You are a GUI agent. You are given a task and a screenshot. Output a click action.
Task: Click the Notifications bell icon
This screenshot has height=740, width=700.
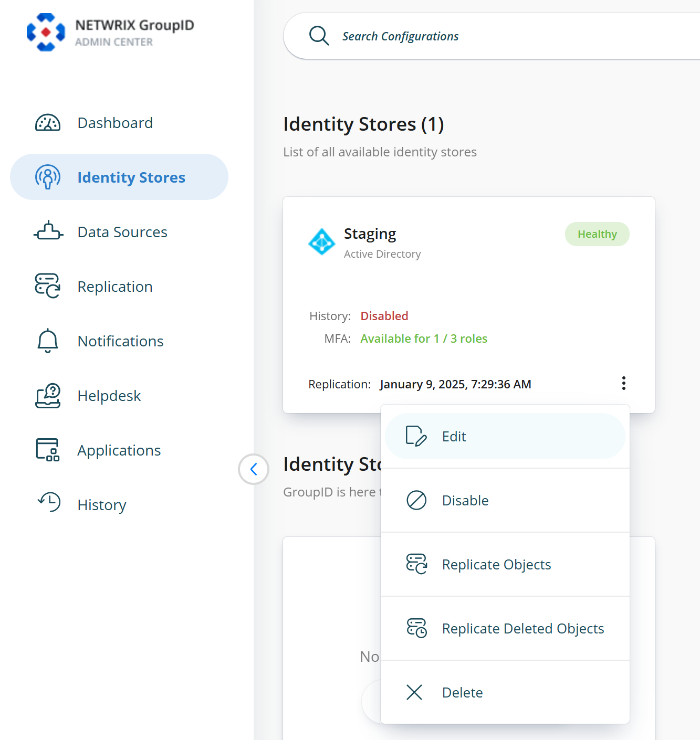pyautogui.click(x=48, y=341)
